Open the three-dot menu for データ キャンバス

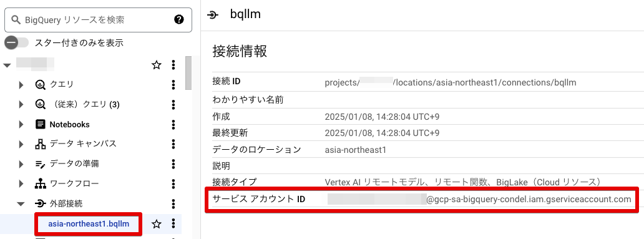[x=173, y=144]
